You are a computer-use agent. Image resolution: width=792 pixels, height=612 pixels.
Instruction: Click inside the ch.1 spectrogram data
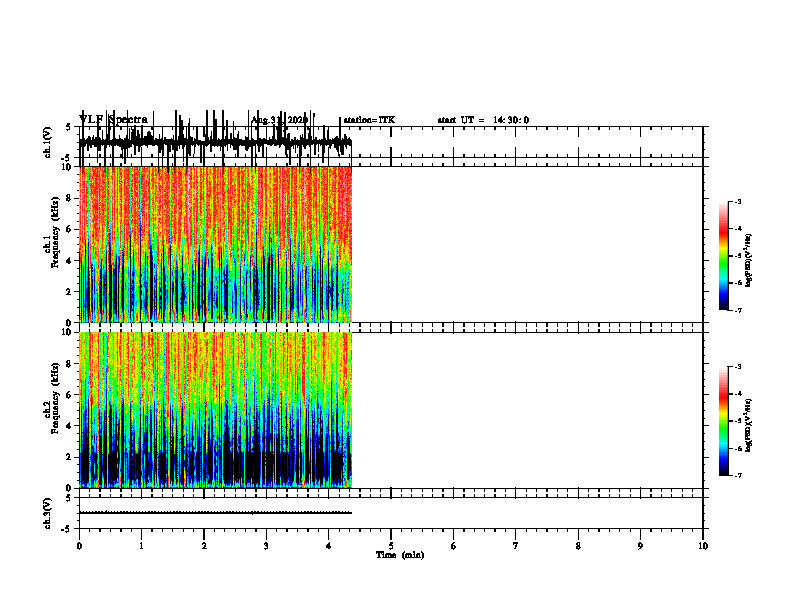[215, 244]
